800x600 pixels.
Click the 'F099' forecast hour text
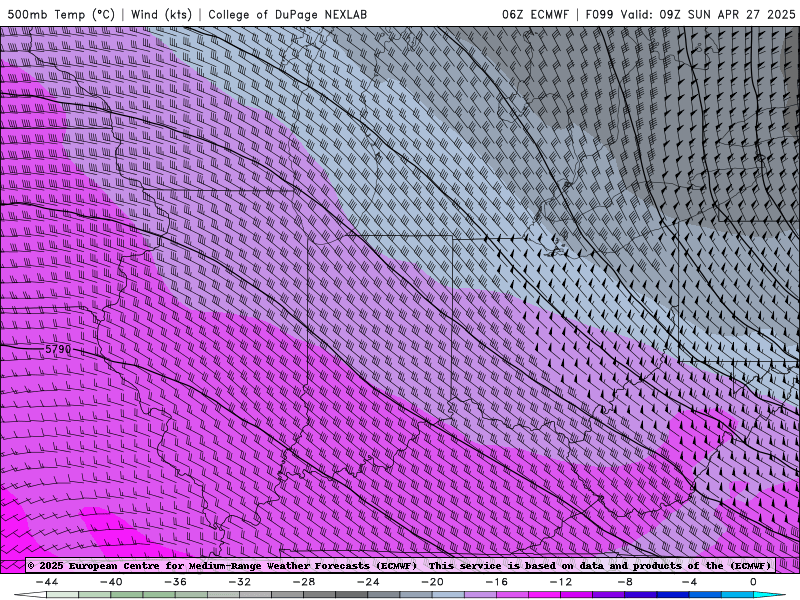(x=599, y=14)
